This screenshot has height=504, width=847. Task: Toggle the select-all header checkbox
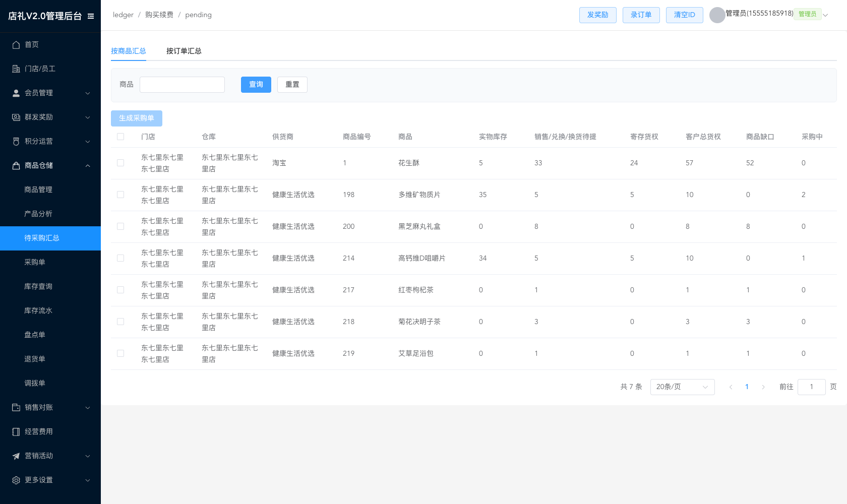click(120, 137)
